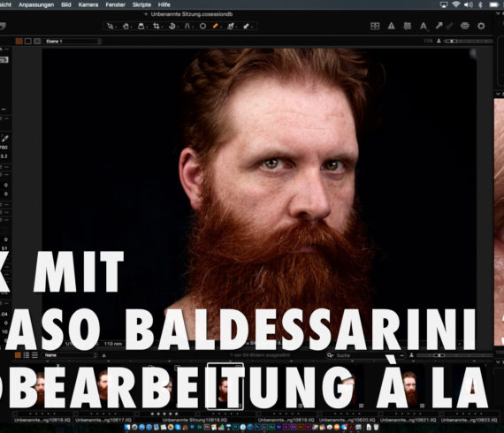Click the zoom-to-fit icon beside the zoom slider
This screenshot has width=504, height=433.
(439, 42)
